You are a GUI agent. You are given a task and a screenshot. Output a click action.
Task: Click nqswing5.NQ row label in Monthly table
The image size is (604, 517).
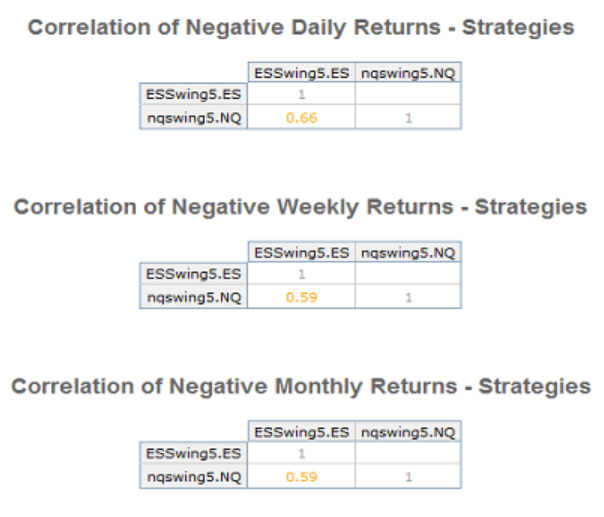click(x=194, y=477)
